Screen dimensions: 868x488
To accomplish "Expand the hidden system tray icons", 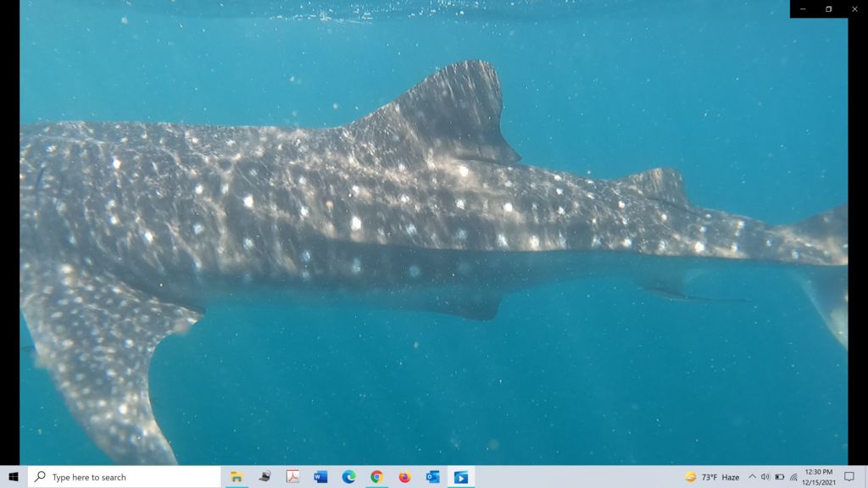I will (752, 477).
